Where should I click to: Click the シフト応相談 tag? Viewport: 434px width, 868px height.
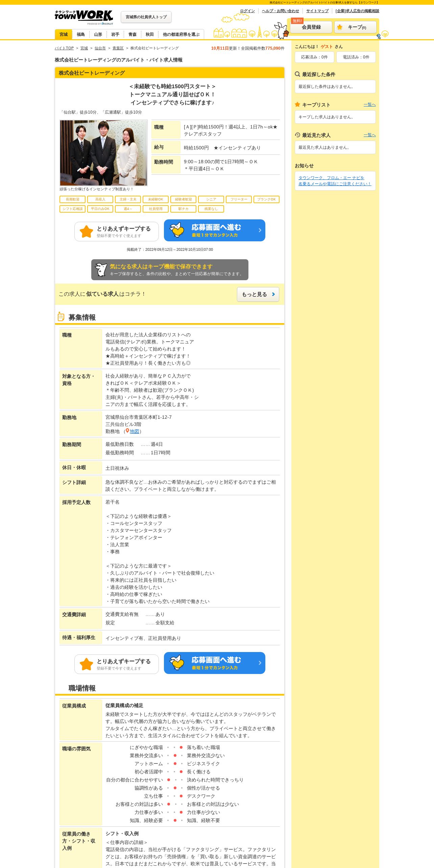(x=73, y=209)
